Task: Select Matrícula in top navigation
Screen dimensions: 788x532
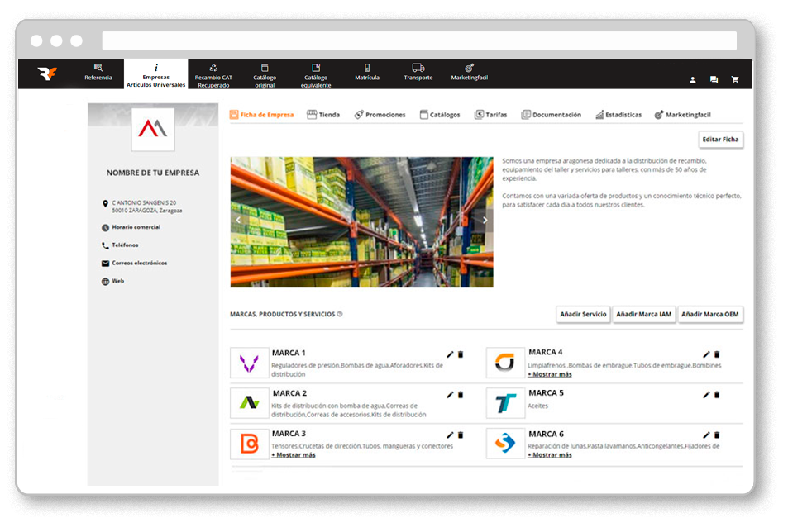Action: [x=367, y=73]
